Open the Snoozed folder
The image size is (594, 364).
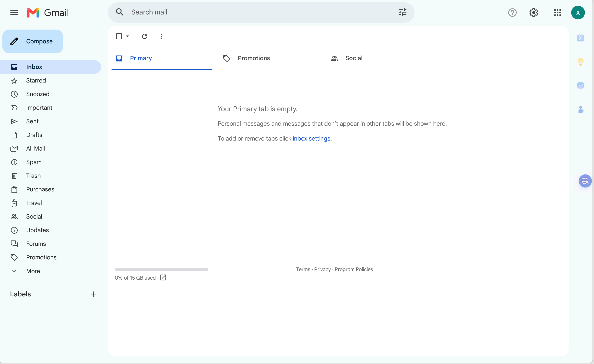click(x=51, y=94)
